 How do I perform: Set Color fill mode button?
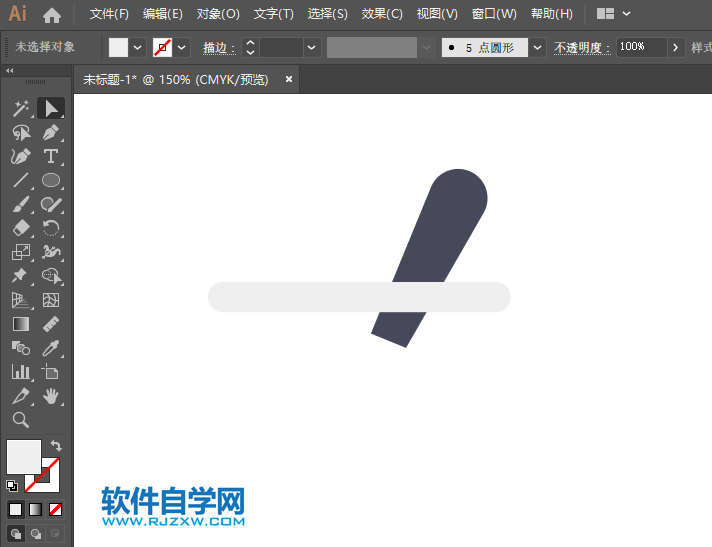(x=15, y=509)
